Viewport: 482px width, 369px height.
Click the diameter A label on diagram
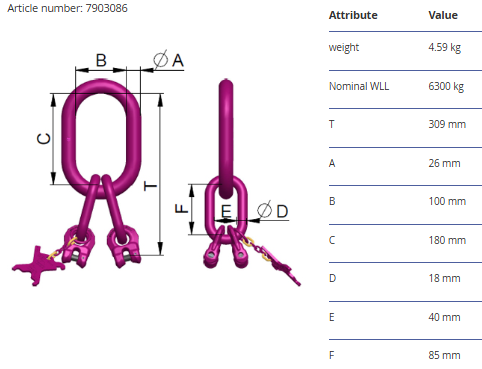[168, 60]
